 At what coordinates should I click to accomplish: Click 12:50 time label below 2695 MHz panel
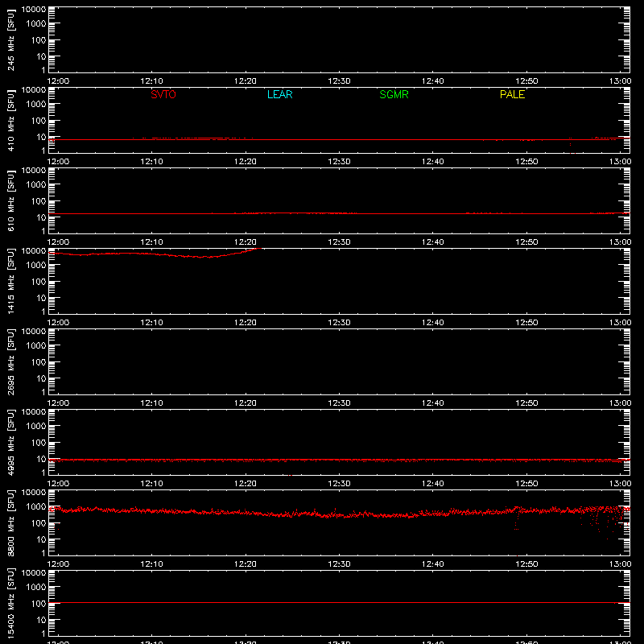coord(526,403)
